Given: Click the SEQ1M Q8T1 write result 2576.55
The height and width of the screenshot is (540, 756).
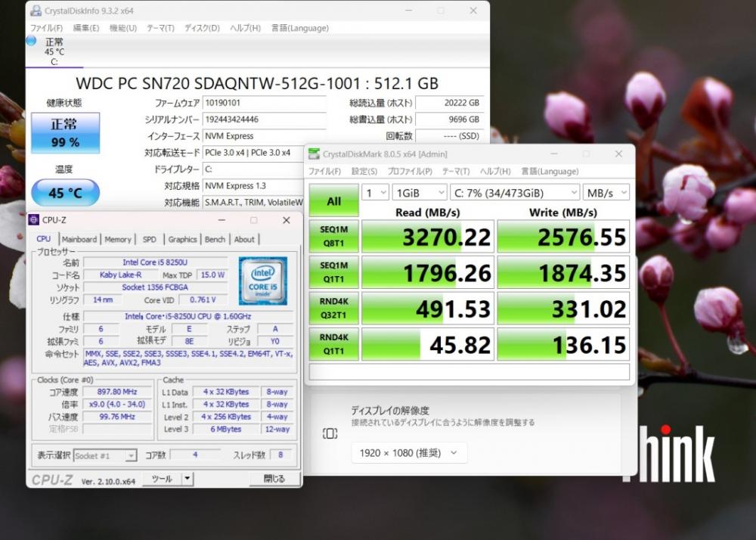Looking at the screenshot, I should tap(564, 236).
